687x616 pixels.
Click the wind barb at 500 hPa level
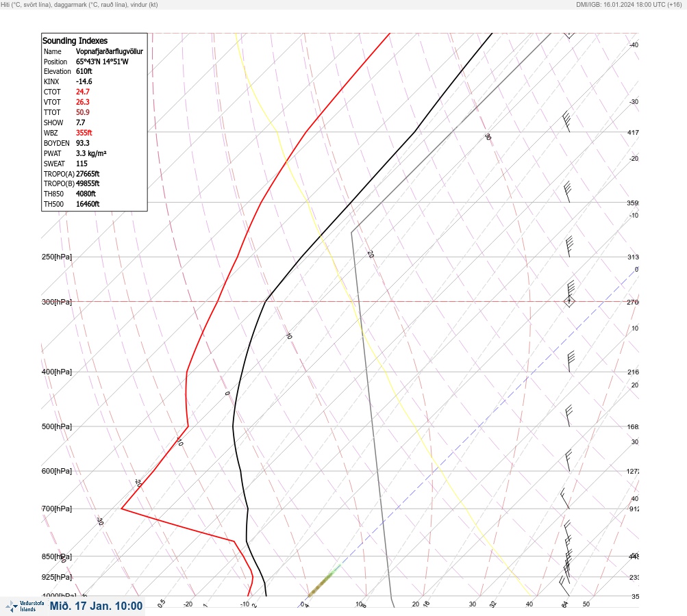point(569,416)
